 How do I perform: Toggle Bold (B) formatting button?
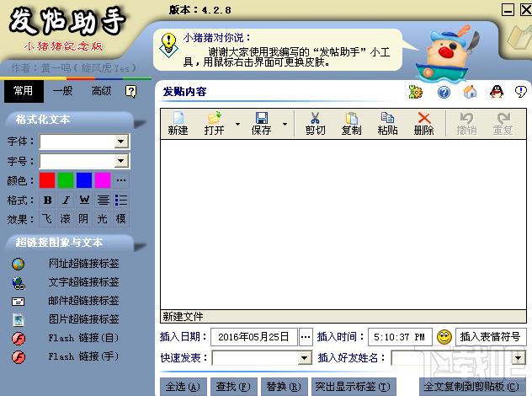(x=47, y=200)
